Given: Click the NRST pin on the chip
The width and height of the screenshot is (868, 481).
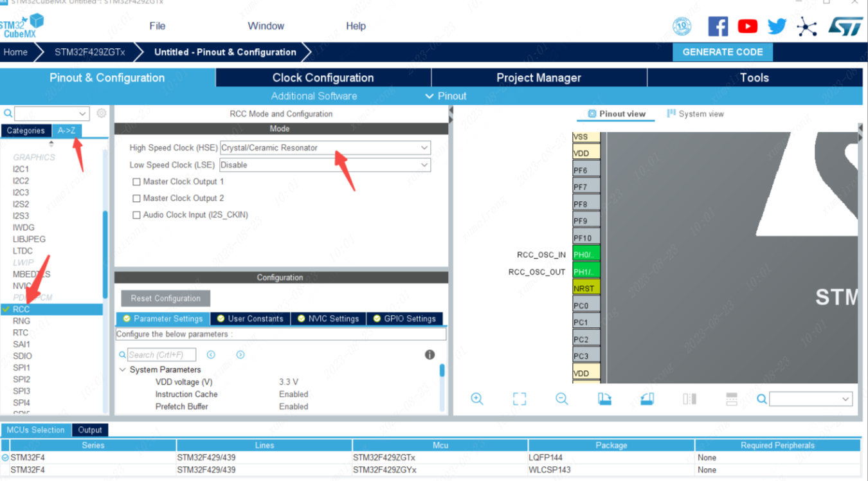Looking at the screenshot, I should [586, 288].
